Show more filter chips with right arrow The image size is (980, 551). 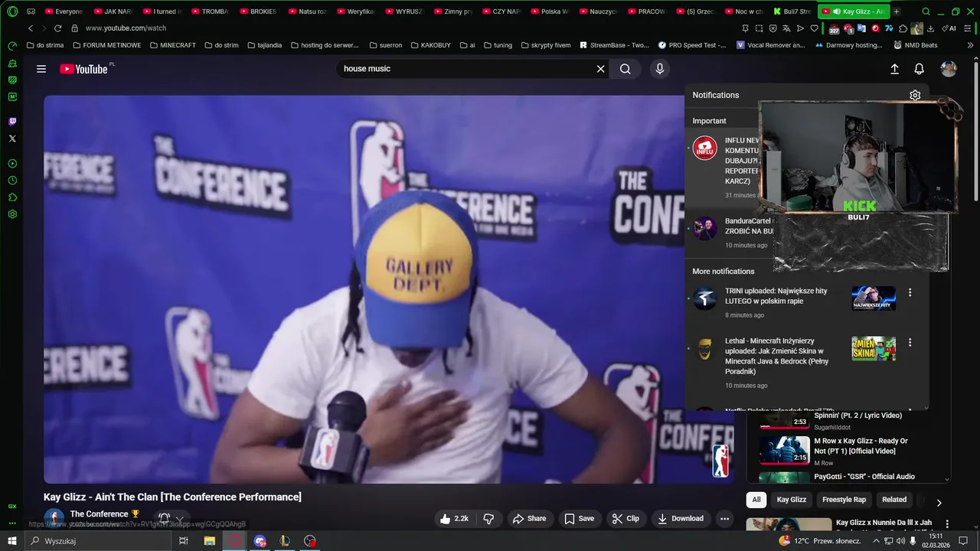coord(939,503)
